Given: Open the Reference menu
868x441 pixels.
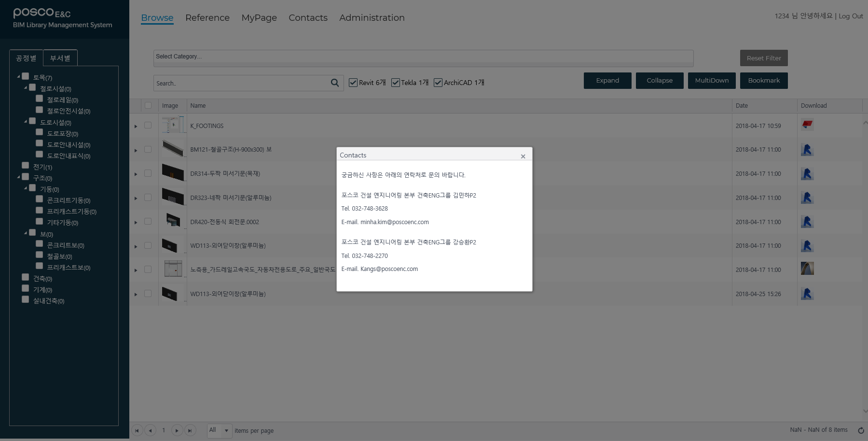Looking at the screenshot, I should point(207,18).
